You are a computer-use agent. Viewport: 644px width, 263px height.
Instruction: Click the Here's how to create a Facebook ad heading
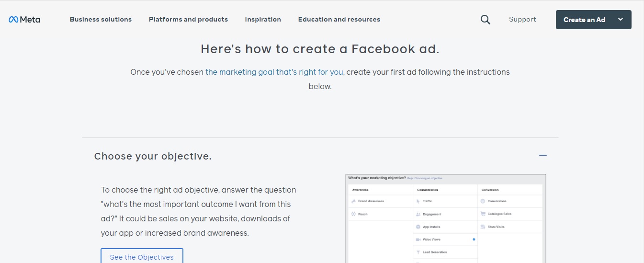tap(320, 49)
